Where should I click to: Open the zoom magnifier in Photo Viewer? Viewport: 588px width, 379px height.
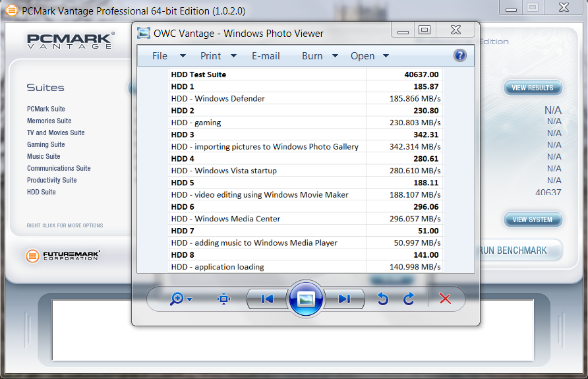[x=177, y=299]
